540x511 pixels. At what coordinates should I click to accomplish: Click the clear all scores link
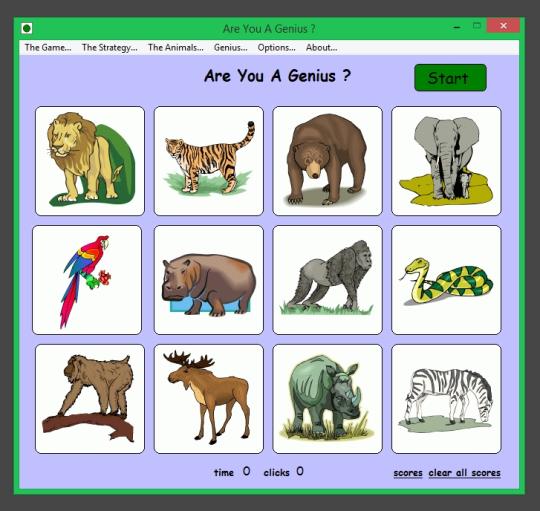tap(465, 473)
